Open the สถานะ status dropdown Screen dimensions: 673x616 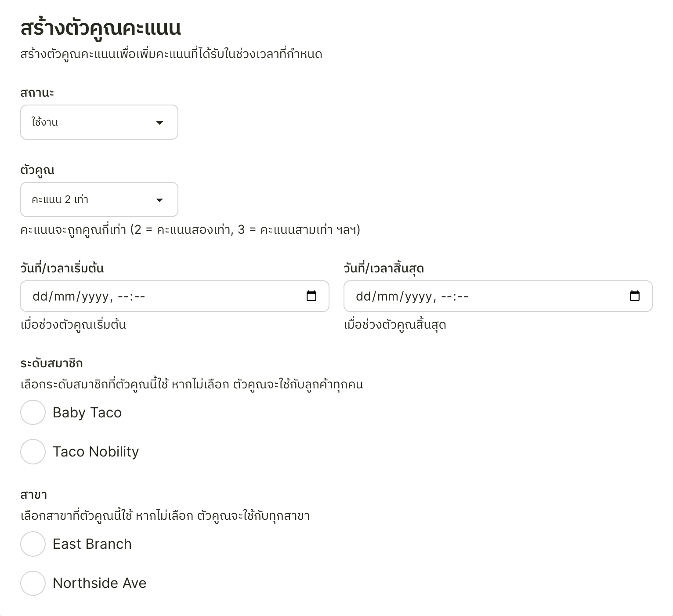point(99,122)
